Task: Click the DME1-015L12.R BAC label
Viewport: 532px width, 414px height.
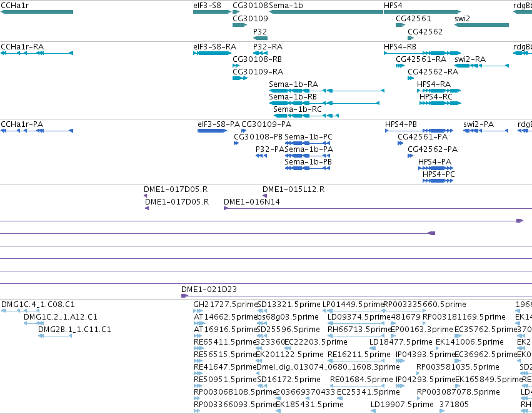Action: (293, 189)
